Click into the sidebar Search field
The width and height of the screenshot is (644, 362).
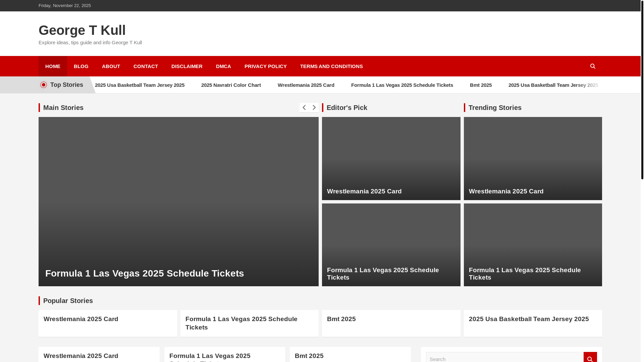coord(505,358)
